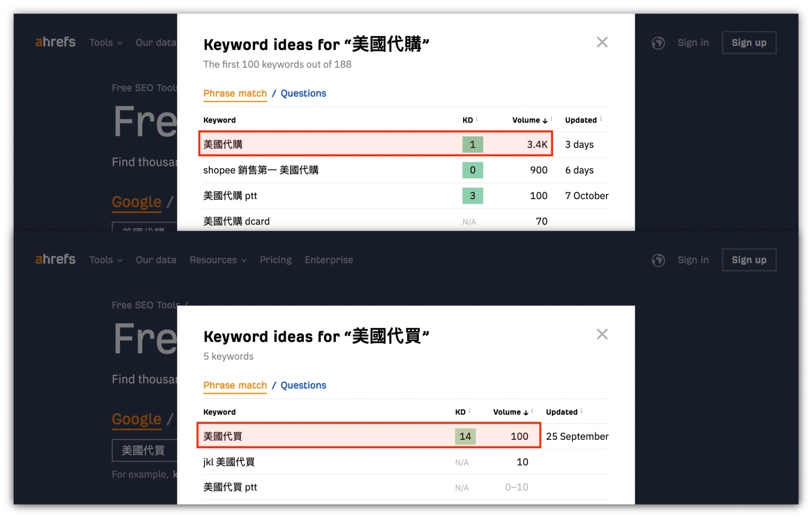Click KD info icon in the top table
The width and height of the screenshot is (812, 518).
point(477,119)
